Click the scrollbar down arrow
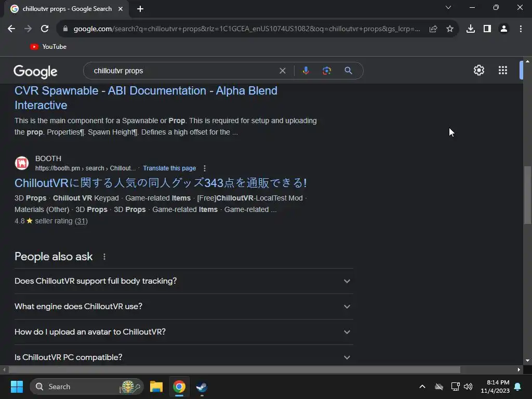Viewport: 532px width, 399px height. click(x=527, y=361)
